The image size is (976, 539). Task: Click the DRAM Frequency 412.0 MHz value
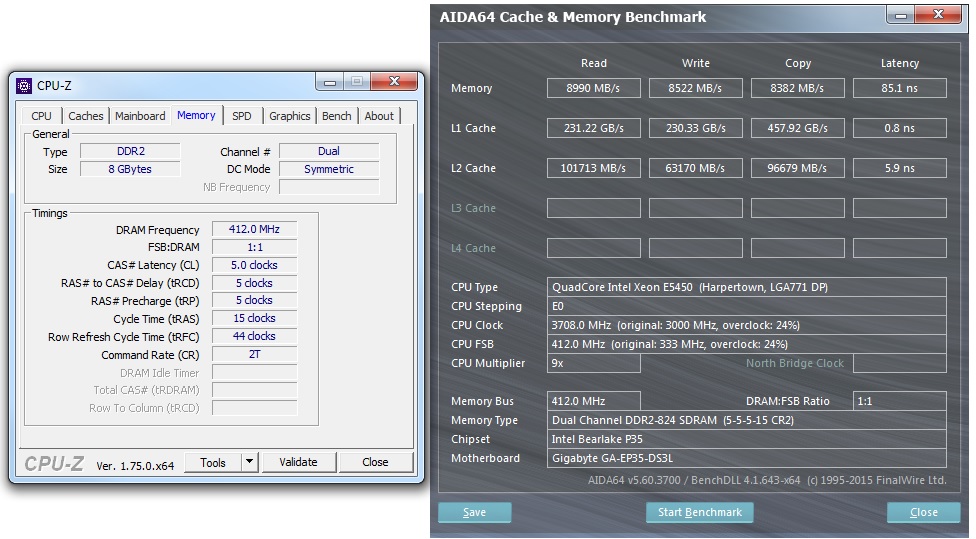(x=254, y=229)
